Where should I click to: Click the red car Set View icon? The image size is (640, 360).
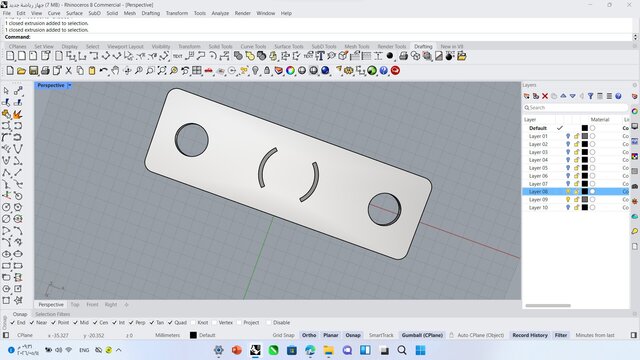209,71
